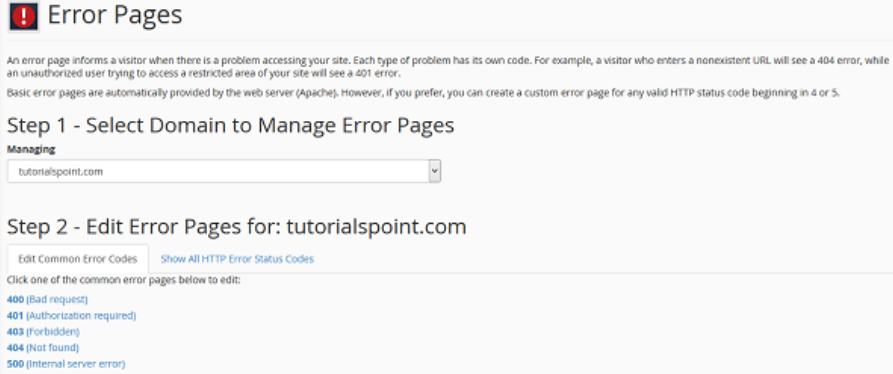Click the bold 500 code number
The image size is (893, 374).
pos(15,363)
